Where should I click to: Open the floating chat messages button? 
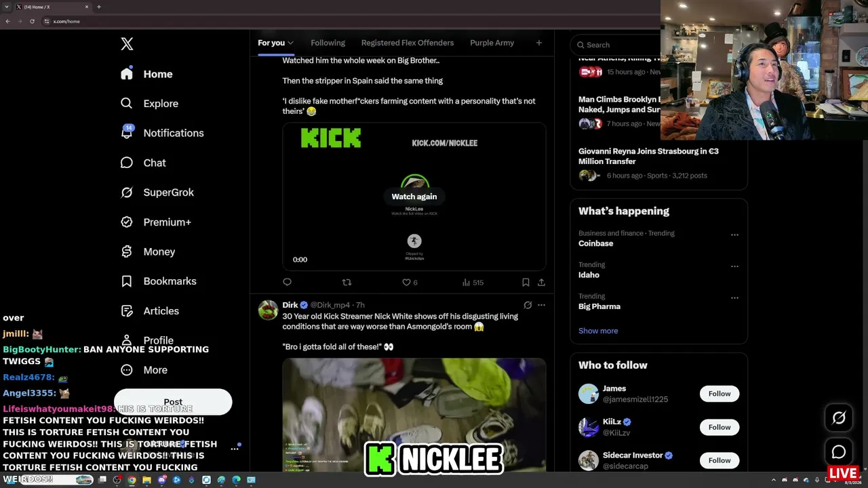coord(839,452)
